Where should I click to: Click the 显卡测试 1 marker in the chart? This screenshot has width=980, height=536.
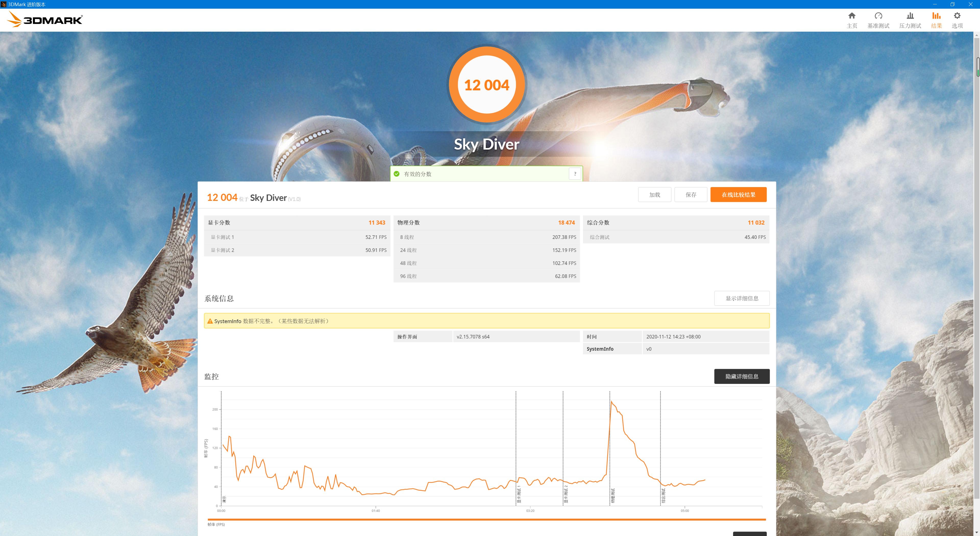[519, 495]
